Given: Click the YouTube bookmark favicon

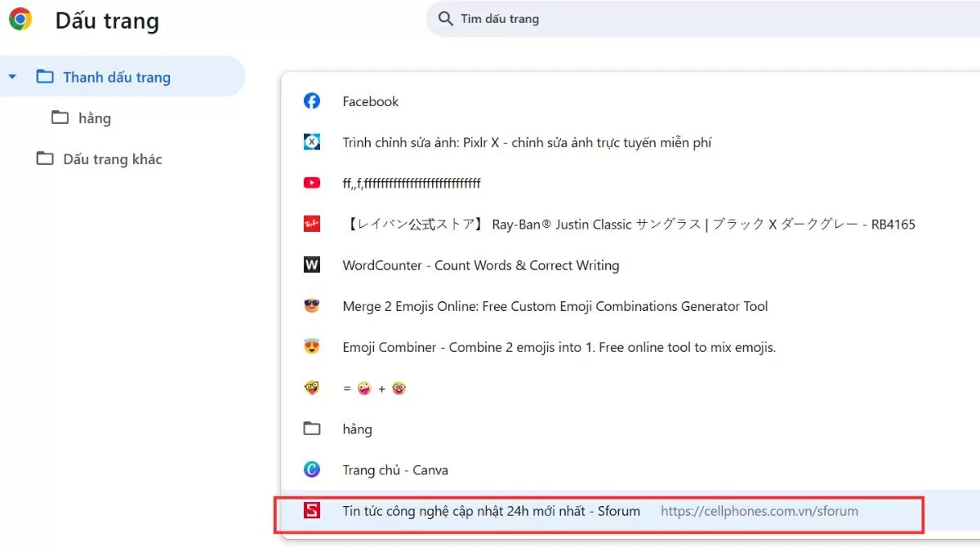Looking at the screenshot, I should click(x=312, y=183).
